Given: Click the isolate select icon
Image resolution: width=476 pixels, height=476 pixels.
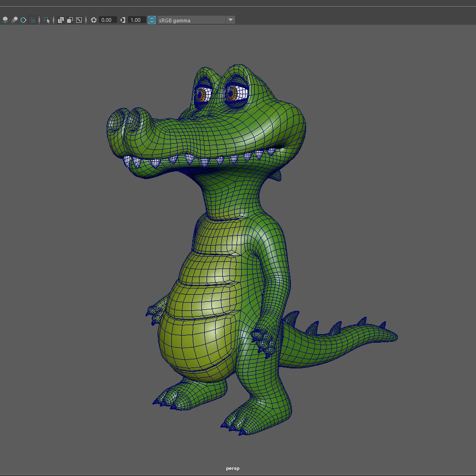Looking at the screenshot, I should point(47,20).
